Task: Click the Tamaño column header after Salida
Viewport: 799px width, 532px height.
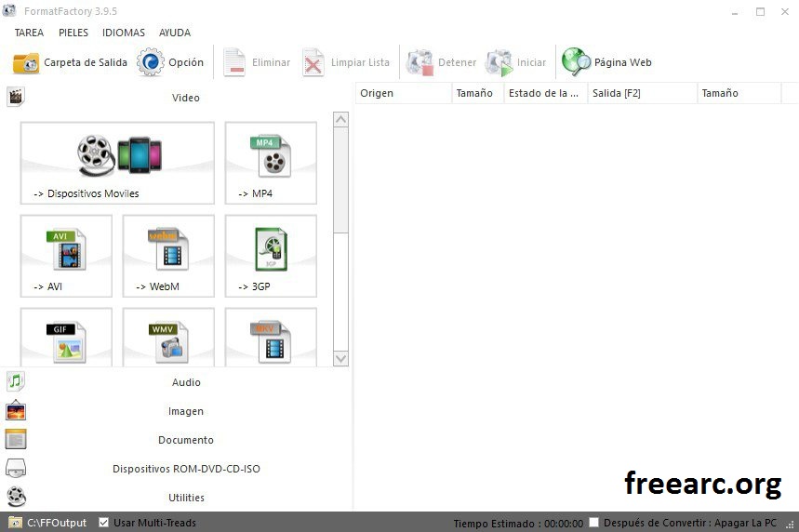Action: (739, 93)
